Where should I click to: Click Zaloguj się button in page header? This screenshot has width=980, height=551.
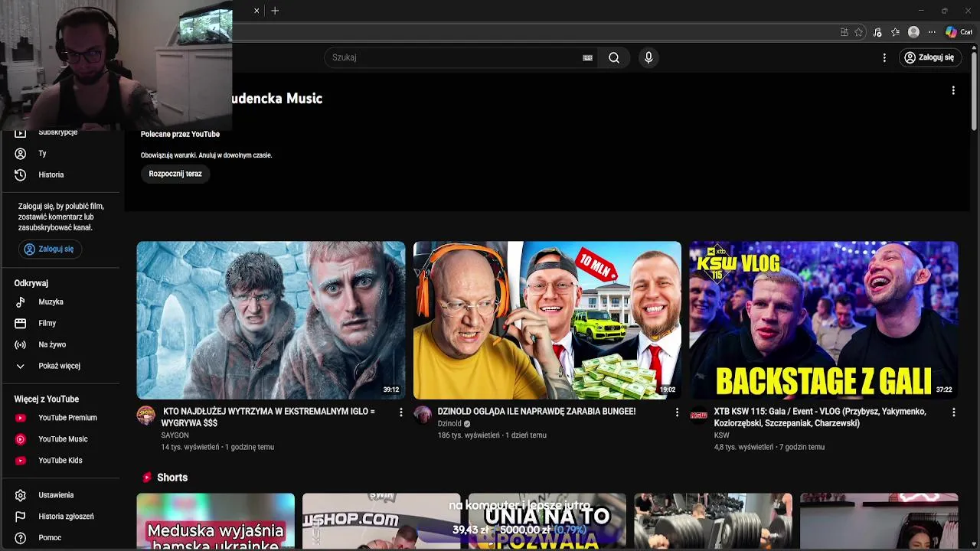coord(929,57)
